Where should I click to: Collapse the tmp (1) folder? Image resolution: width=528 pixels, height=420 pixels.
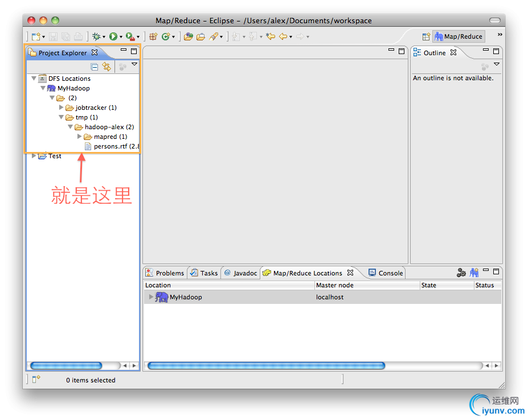tap(61, 117)
